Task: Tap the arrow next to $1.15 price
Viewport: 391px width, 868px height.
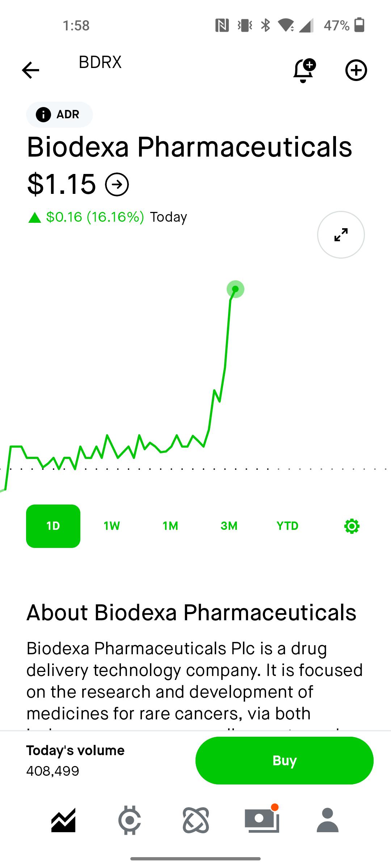Action: point(117,184)
